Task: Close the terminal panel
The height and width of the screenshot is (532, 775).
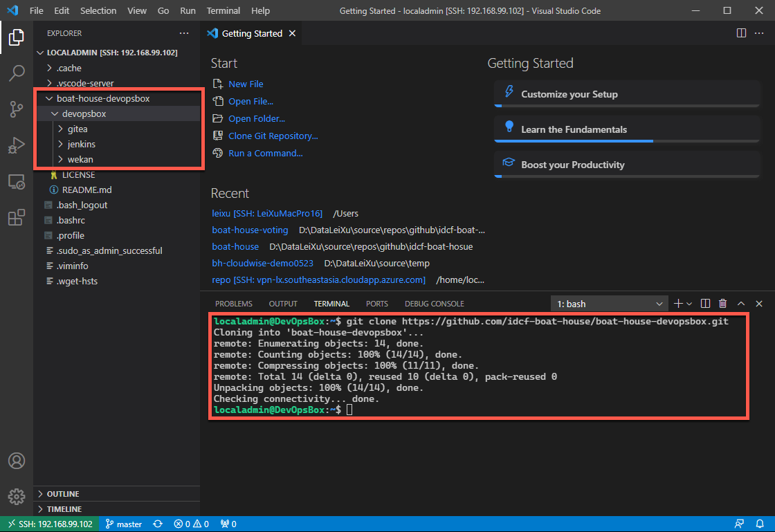Action: click(x=758, y=303)
